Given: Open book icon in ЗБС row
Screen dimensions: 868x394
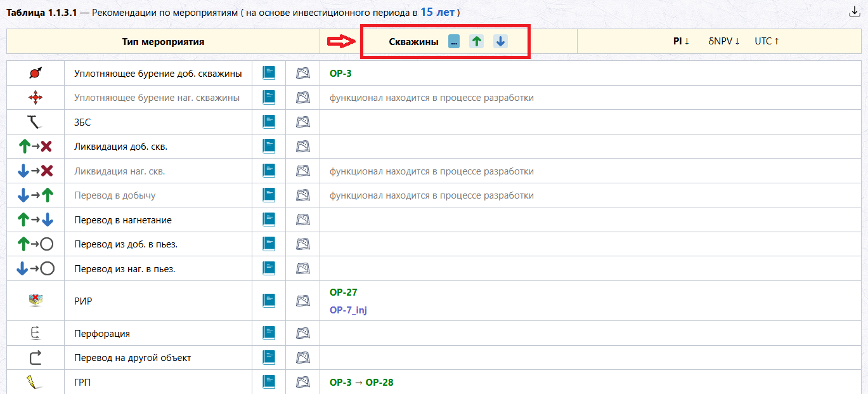Looking at the screenshot, I should 269,122.
